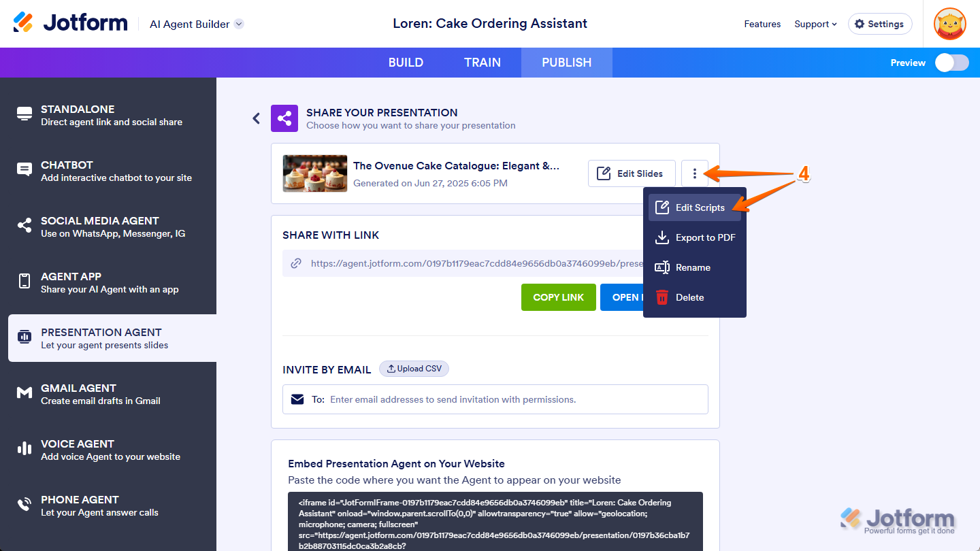Click the link icon beside the share URL
The image size is (980, 551).
[296, 263]
